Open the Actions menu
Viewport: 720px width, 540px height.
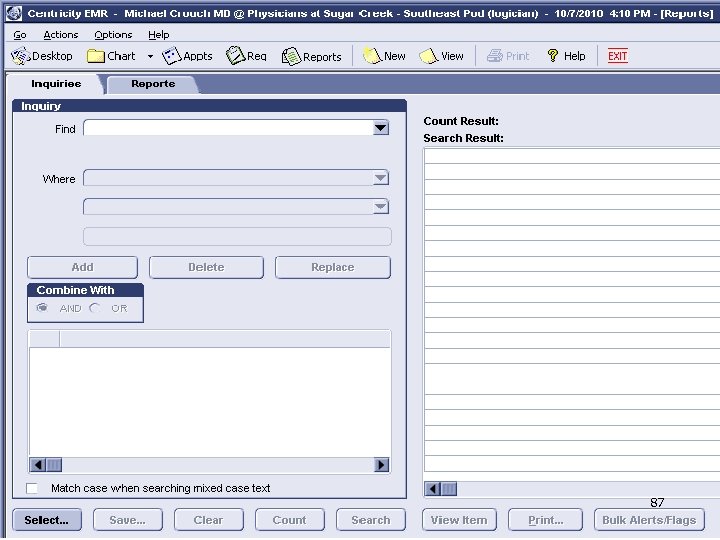click(61, 35)
